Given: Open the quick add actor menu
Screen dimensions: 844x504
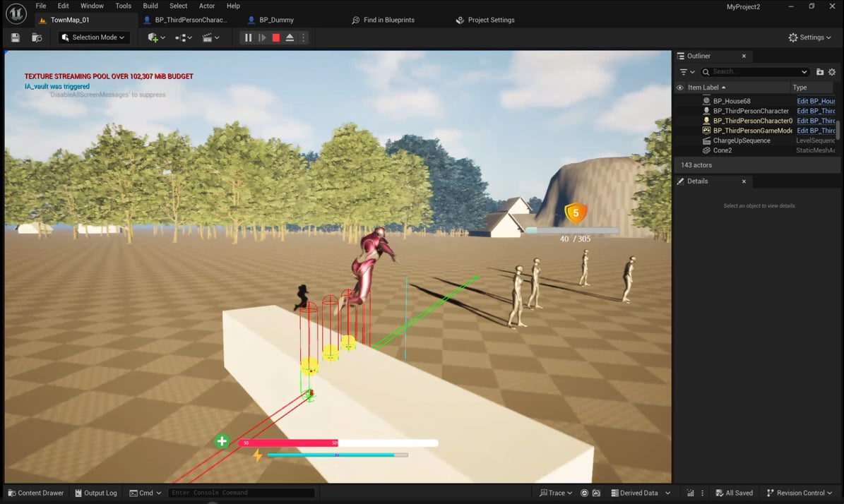Looking at the screenshot, I should coord(156,37).
